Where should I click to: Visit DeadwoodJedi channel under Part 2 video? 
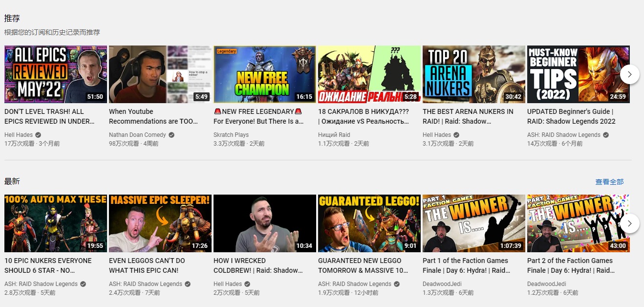click(x=547, y=284)
